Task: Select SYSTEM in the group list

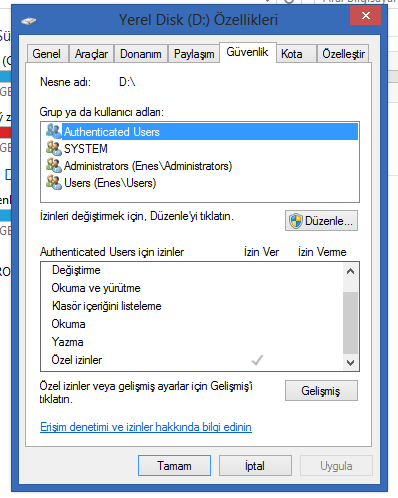Action: [x=200, y=148]
